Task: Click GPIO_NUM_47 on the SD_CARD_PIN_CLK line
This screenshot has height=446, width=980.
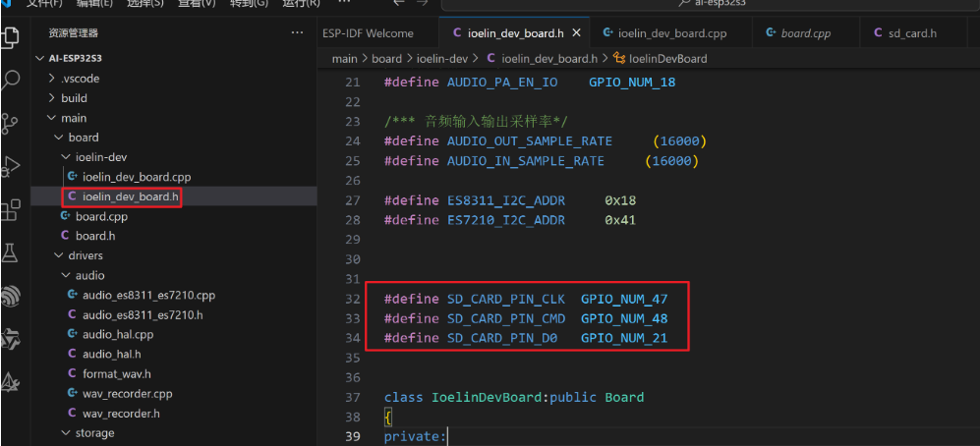Action: [624, 299]
